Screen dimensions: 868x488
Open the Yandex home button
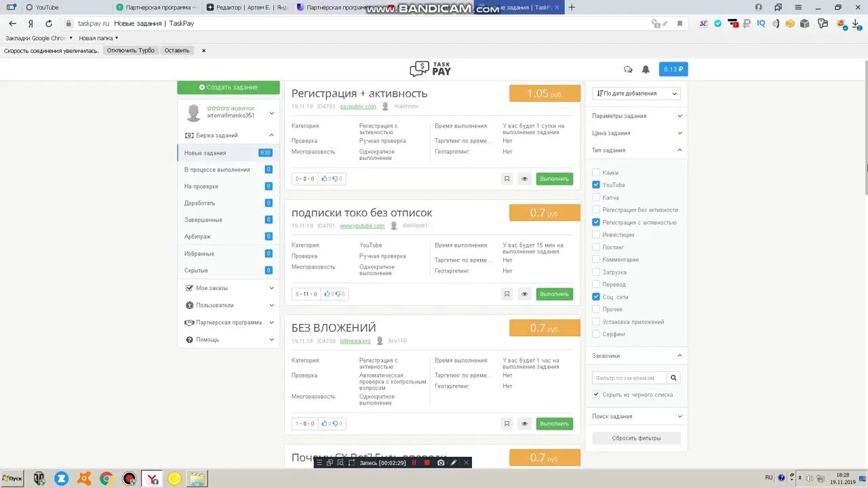pos(31,23)
